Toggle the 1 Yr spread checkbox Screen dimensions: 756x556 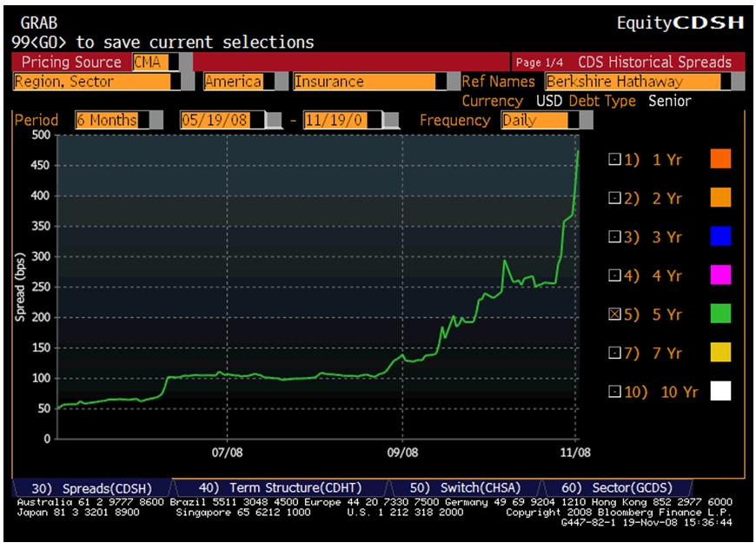614,159
